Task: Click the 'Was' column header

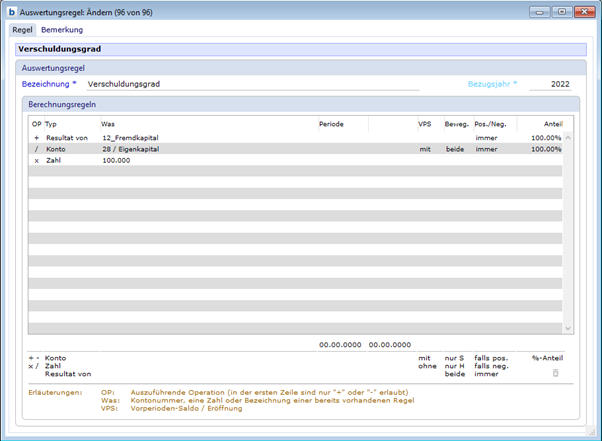Action: (x=108, y=123)
